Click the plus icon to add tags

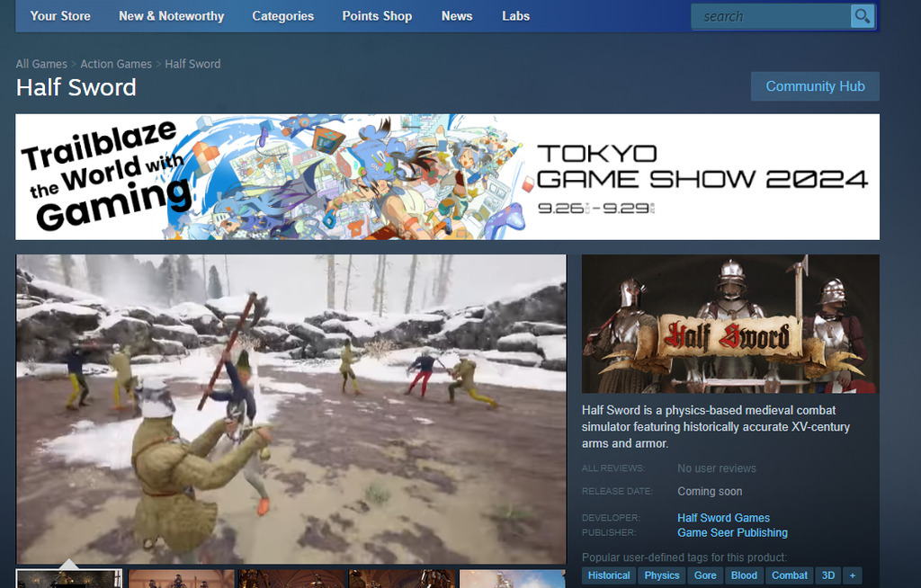click(852, 575)
